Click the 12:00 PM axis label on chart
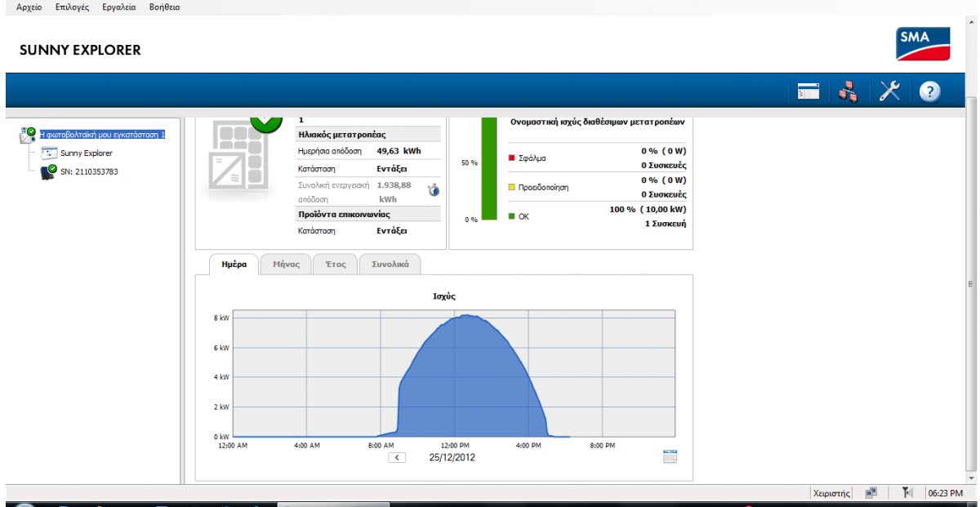 coord(455,446)
